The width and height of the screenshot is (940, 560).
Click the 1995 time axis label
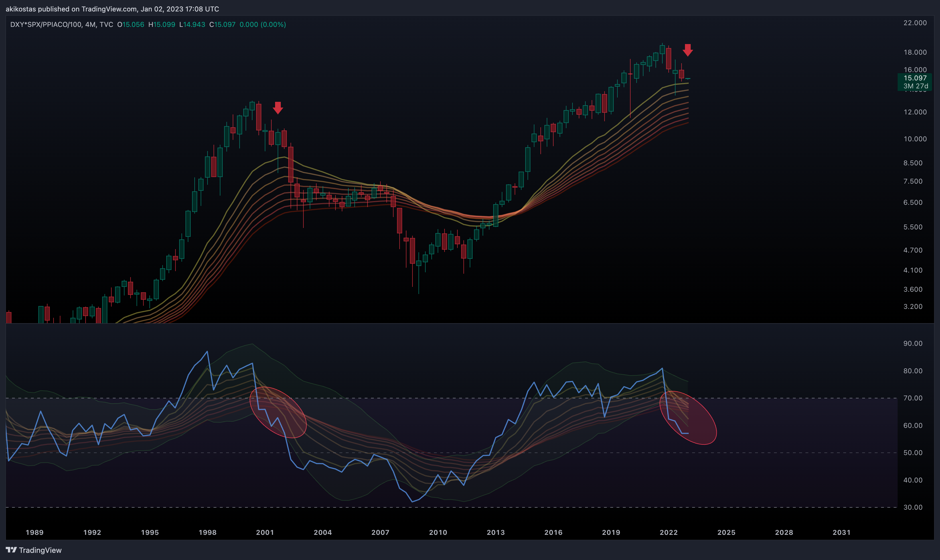click(150, 533)
